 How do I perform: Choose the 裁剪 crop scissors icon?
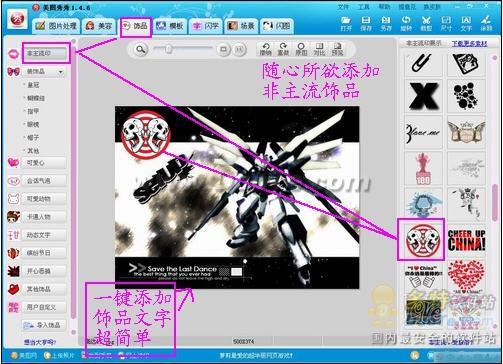426,23
